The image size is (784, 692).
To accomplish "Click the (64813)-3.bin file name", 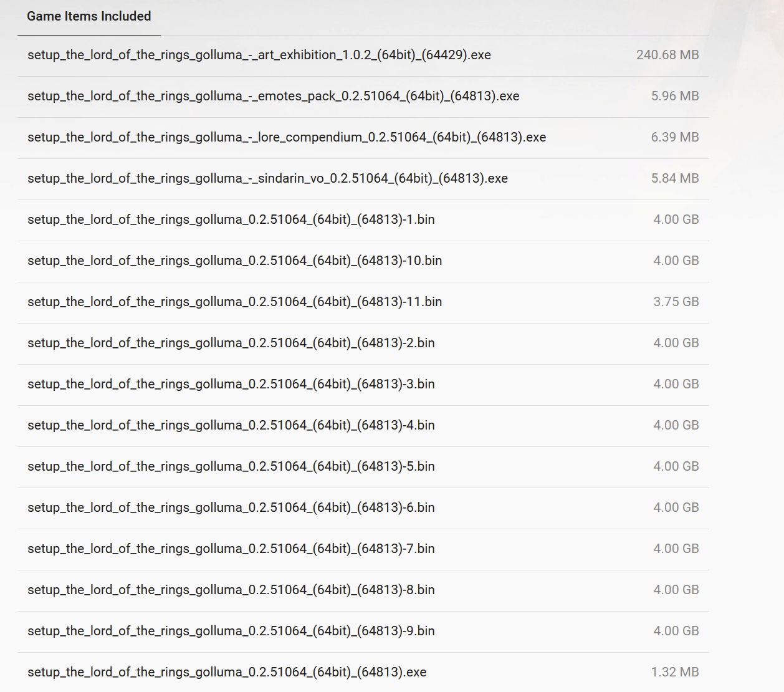I will [231, 384].
